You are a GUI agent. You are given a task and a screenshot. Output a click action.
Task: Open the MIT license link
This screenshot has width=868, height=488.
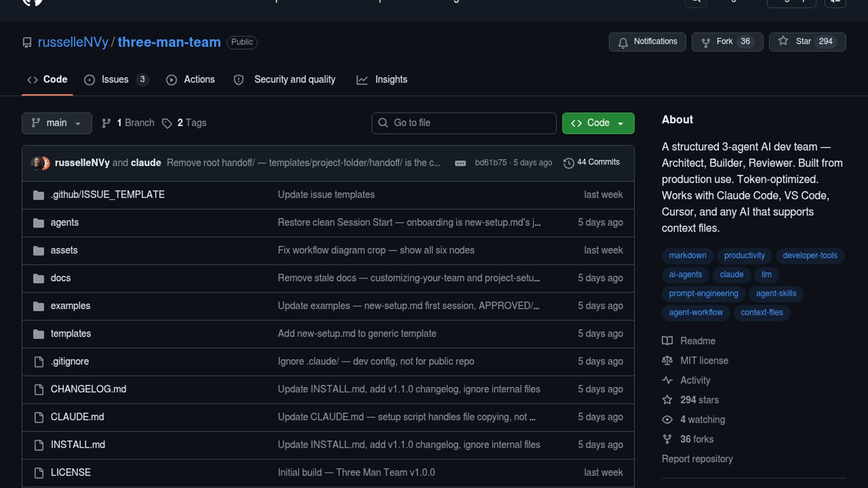click(x=704, y=361)
